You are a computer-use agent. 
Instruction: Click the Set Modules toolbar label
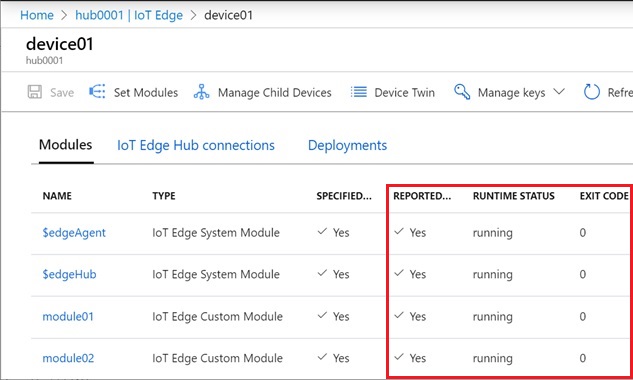coord(146,92)
